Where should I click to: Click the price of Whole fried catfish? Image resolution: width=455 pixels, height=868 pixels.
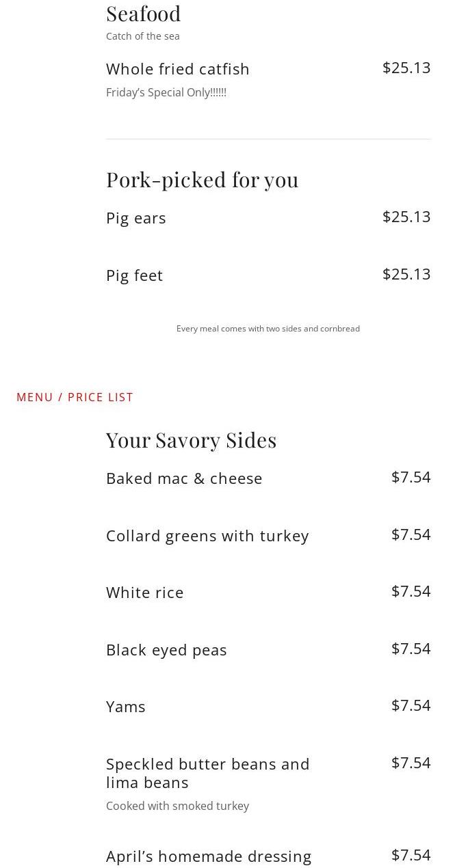click(406, 68)
